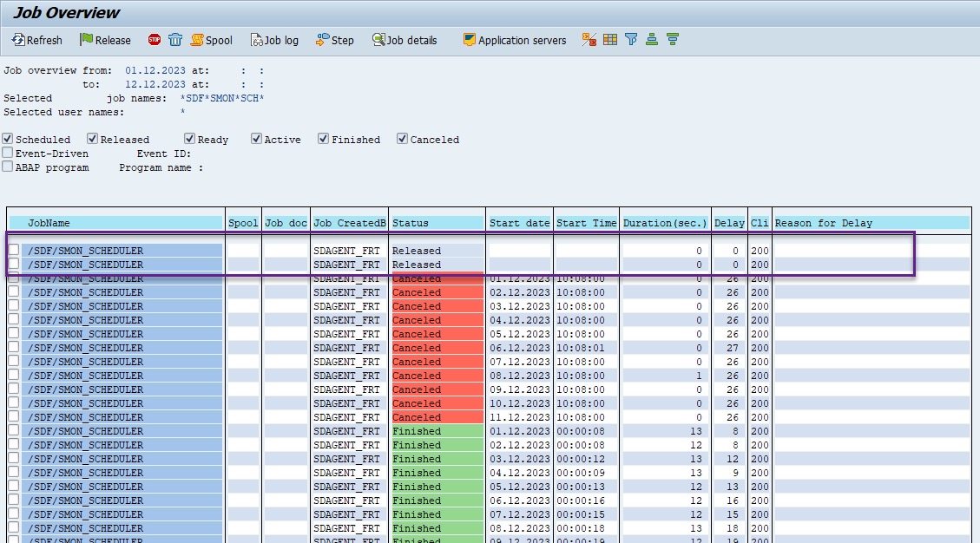Open the Job log
Screen dimensions: 980x543
(x=274, y=40)
